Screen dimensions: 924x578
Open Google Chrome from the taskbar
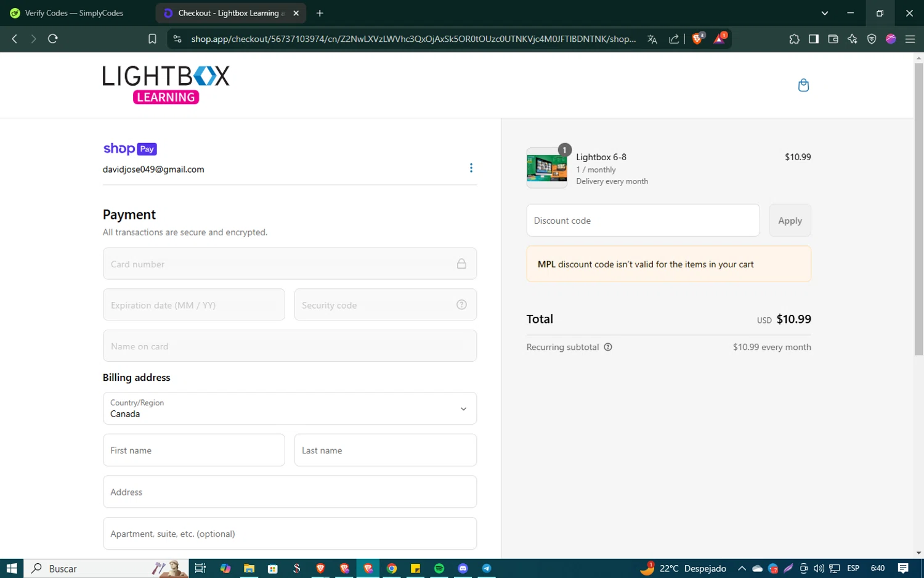click(392, 568)
